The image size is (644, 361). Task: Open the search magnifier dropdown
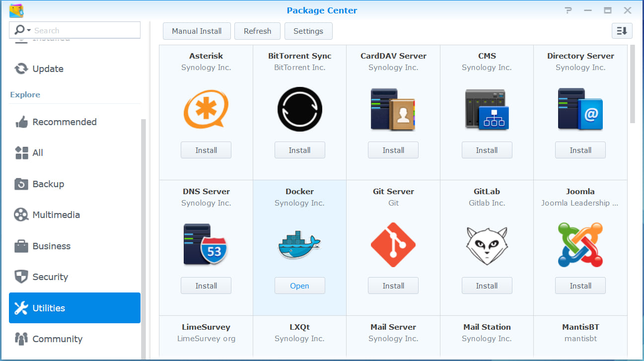click(23, 30)
